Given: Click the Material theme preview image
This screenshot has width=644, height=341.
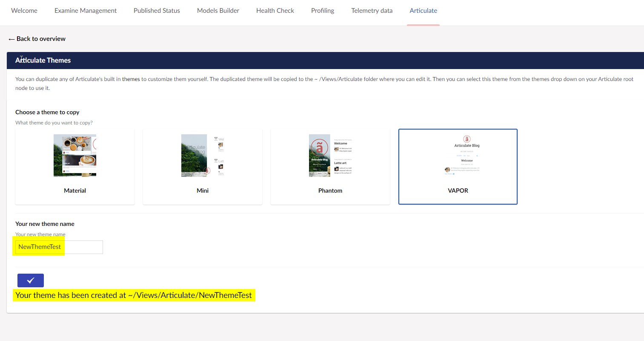Looking at the screenshot, I should (x=75, y=156).
